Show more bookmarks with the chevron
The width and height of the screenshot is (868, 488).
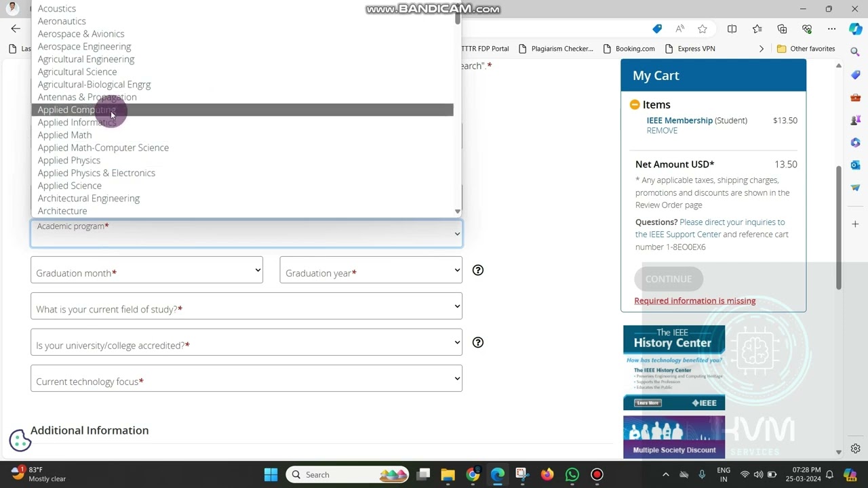tap(761, 49)
